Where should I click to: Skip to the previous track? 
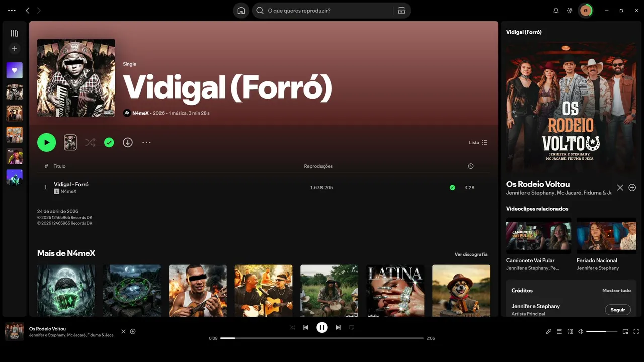tap(306, 327)
